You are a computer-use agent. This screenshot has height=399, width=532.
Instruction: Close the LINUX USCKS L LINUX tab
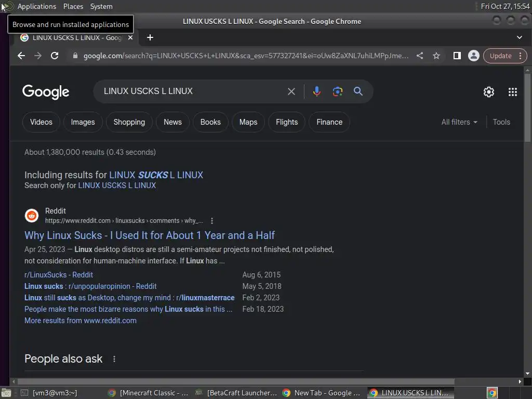130,37
